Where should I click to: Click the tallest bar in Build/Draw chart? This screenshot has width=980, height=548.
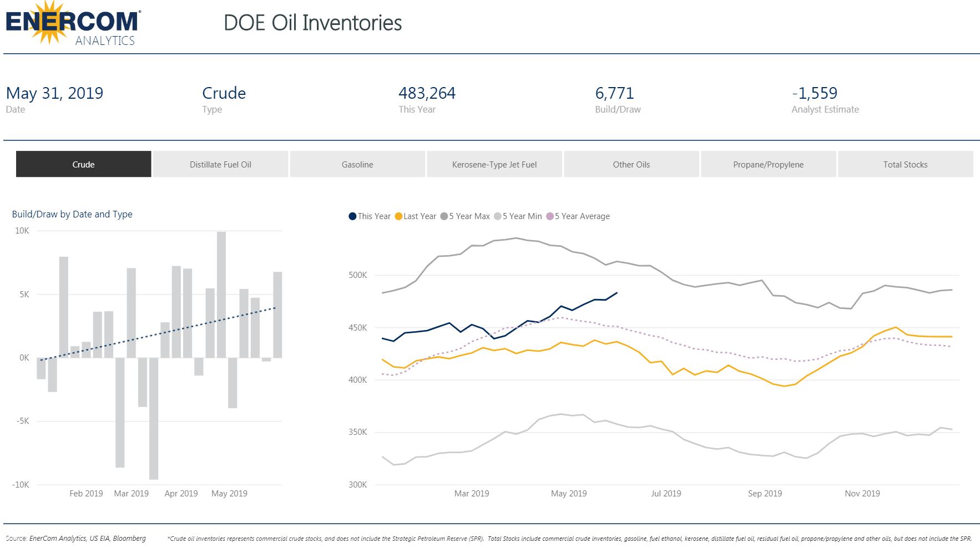point(221,294)
